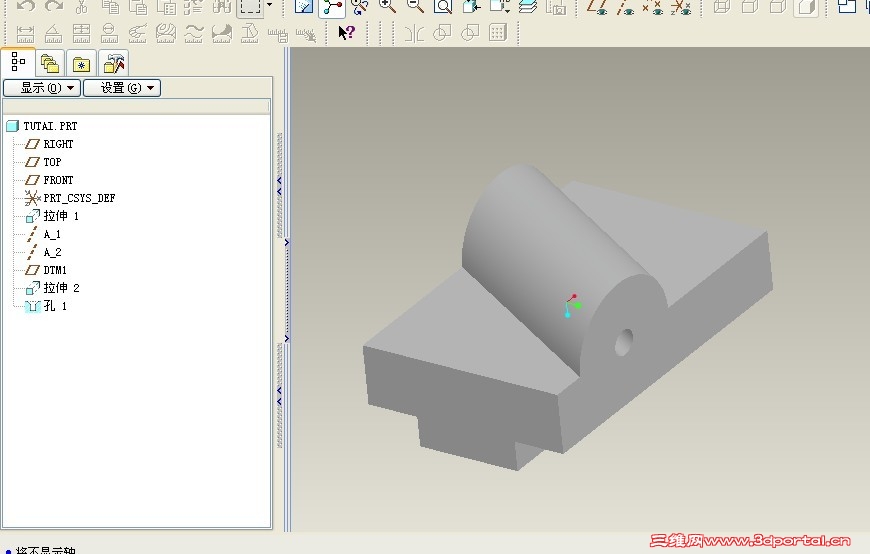Click the Area measure icon
Screen dimensions: 870x554
[x=82, y=34]
